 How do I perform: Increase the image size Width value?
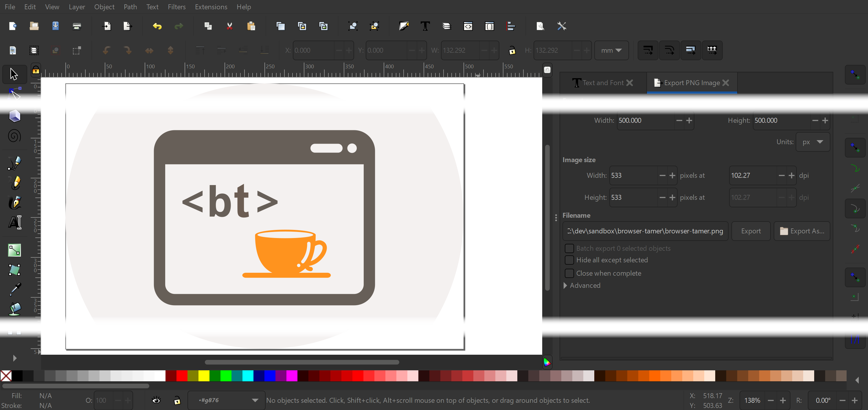click(672, 175)
